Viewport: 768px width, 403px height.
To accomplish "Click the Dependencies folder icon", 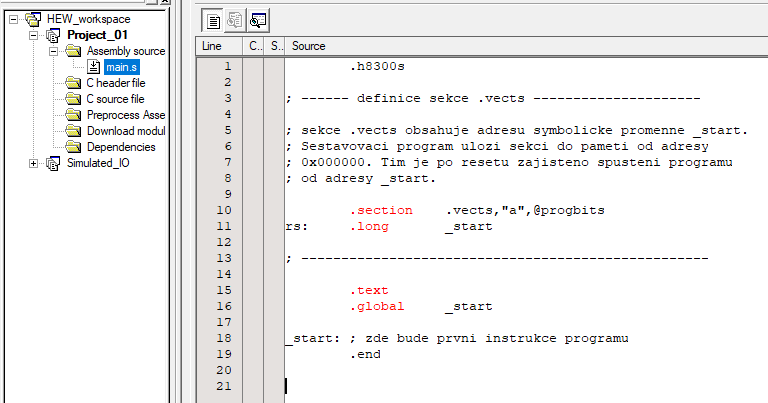I will 73,147.
